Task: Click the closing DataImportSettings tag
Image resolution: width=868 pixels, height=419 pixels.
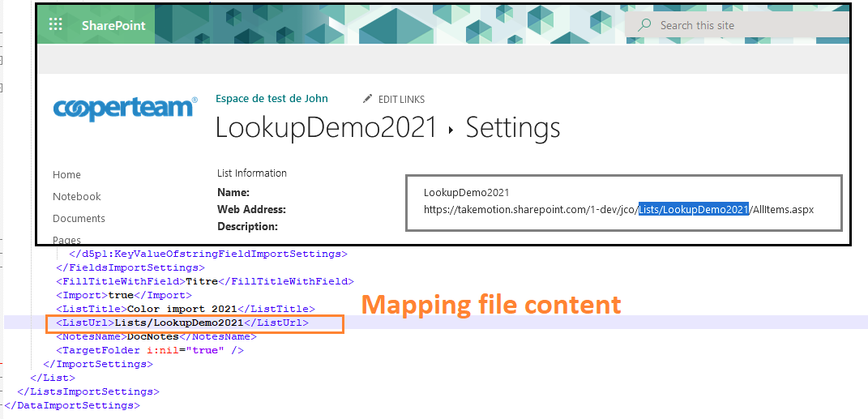Action: click(71, 405)
